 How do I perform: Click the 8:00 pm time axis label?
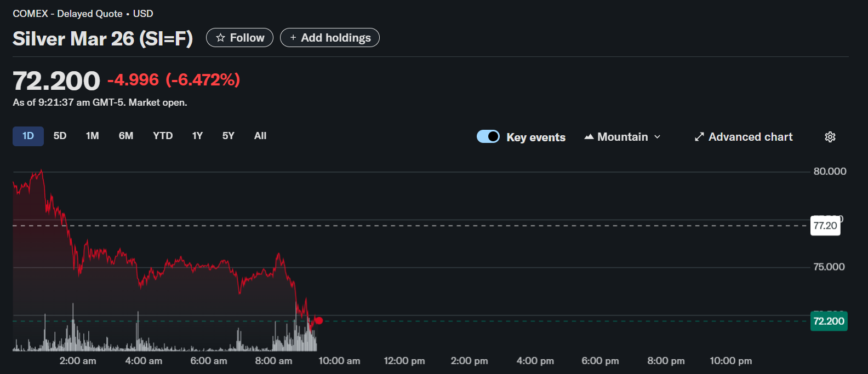(666, 361)
